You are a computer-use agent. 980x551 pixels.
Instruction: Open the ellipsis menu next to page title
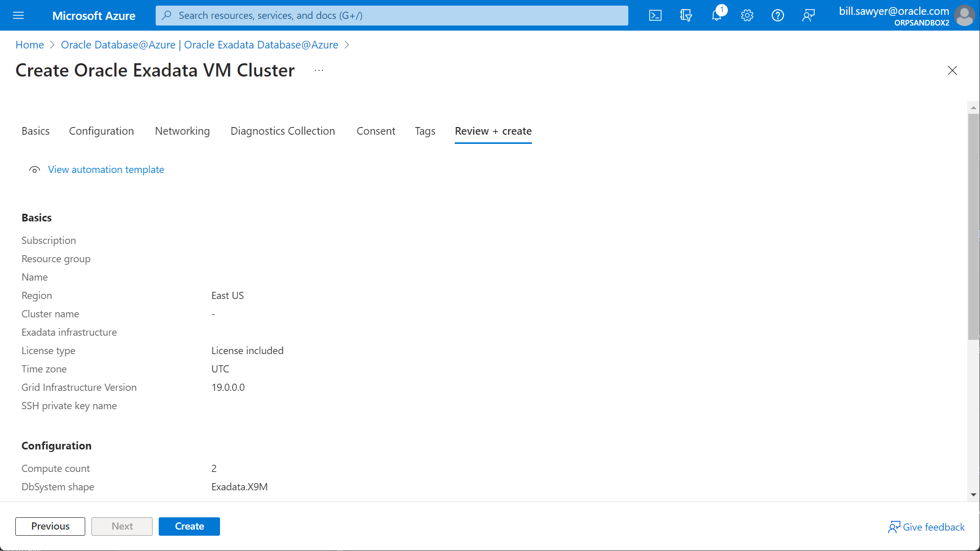pos(319,70)
